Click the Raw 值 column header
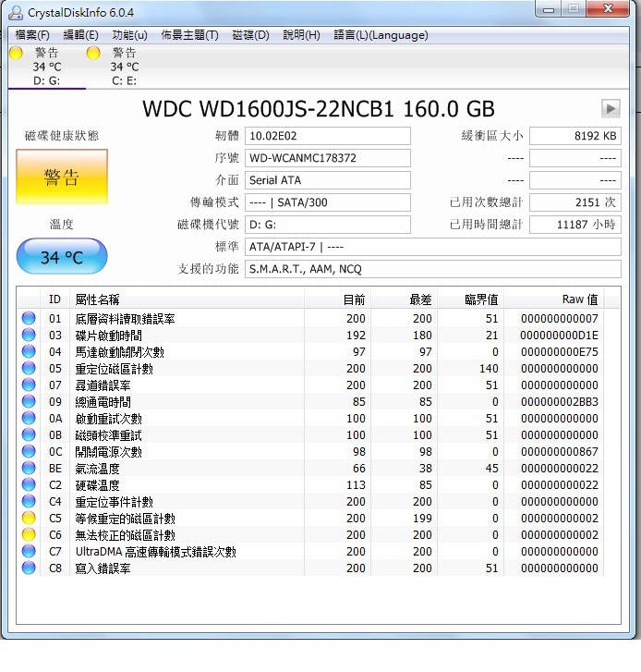641x672 pixels. coord(553,299)
